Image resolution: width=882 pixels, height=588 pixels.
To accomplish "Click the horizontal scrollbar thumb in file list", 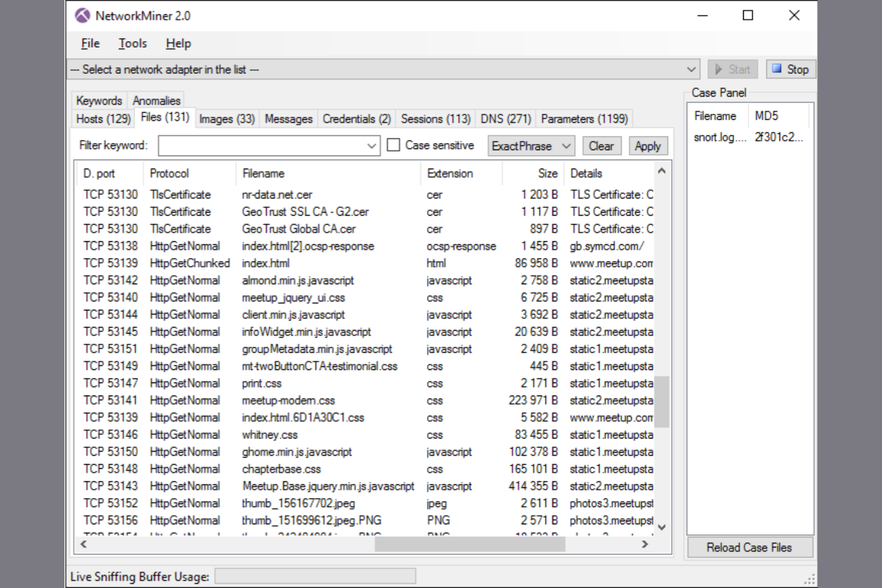I will point(470,544).
